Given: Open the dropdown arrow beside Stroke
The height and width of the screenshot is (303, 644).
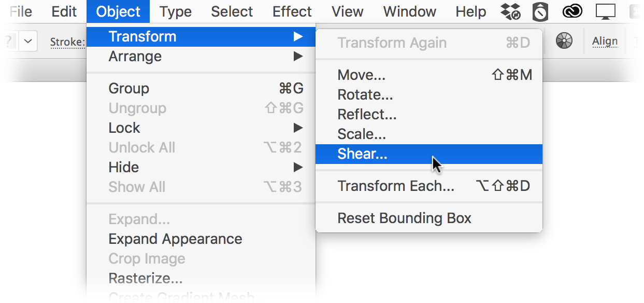Looking at the screenshot, I should 28,41.
